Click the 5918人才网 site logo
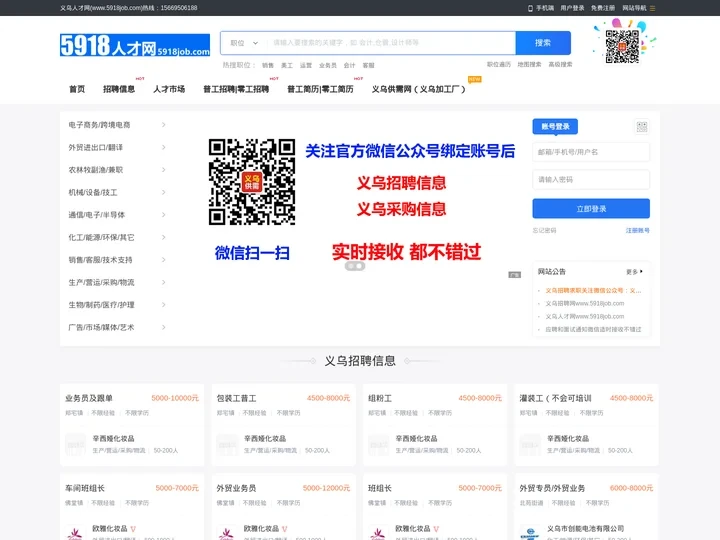The height and width of the screenshot is (540, 720). 135,45
